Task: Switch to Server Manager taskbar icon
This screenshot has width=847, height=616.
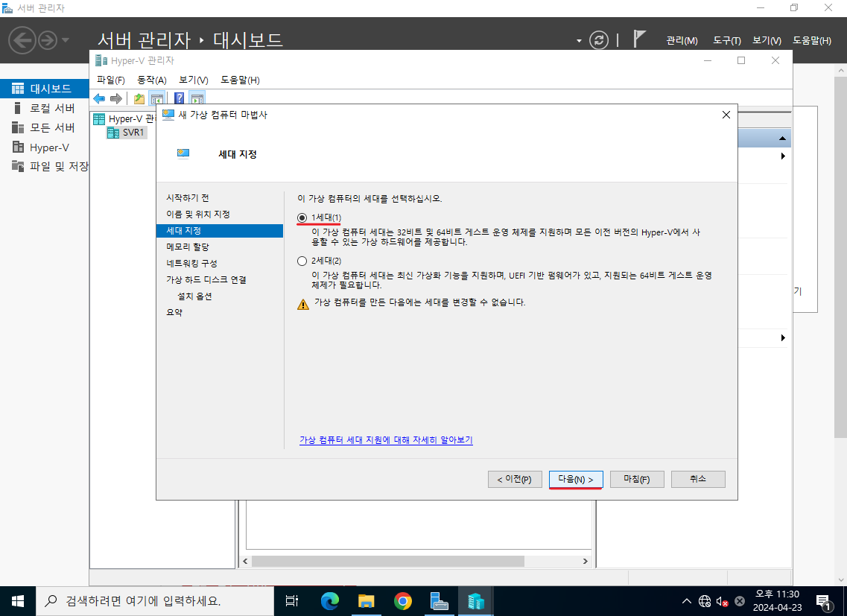Action: point(440,601)
